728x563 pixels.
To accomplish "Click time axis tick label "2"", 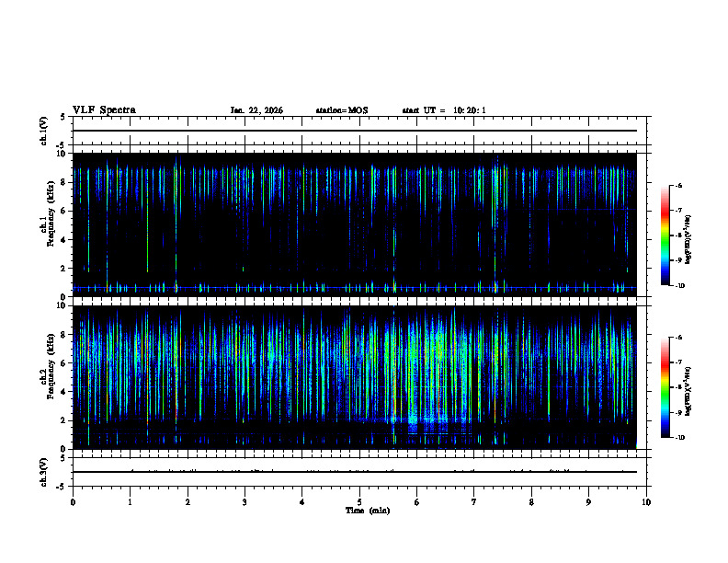I will [x=188, y=502].
